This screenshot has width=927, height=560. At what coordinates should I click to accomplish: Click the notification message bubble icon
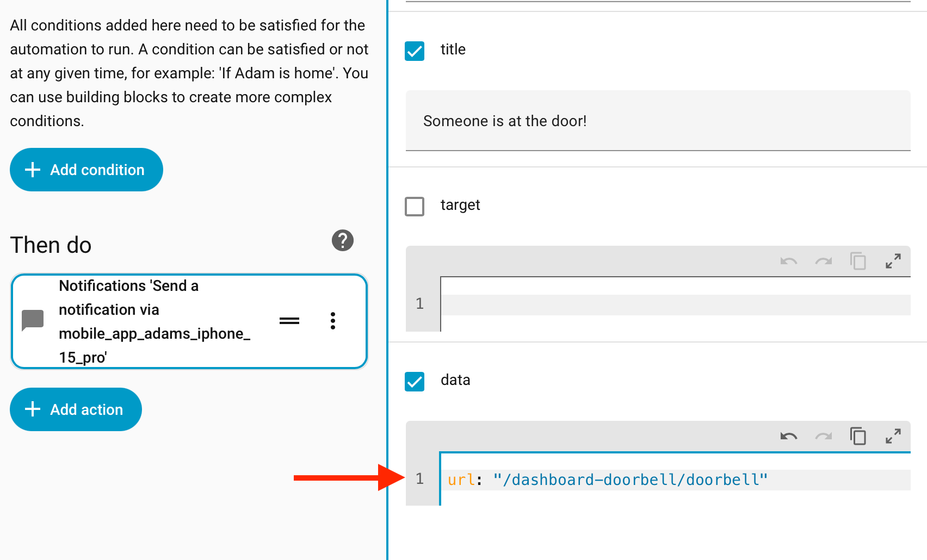33,320
